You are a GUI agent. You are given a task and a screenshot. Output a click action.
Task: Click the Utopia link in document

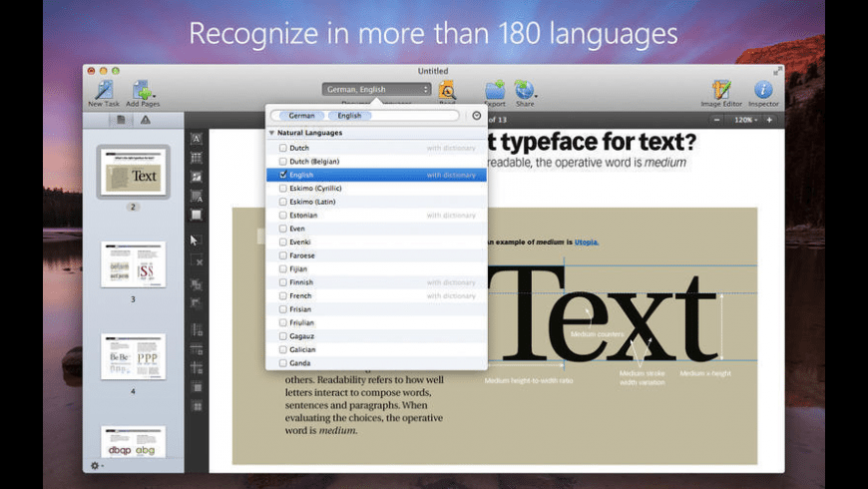coord(587,242)
